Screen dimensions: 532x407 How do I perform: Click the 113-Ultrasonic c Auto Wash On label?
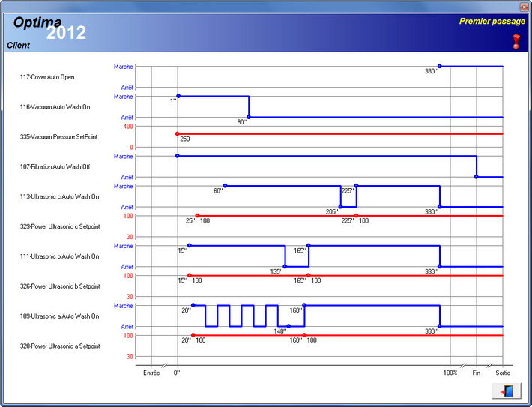coord(59,196)
